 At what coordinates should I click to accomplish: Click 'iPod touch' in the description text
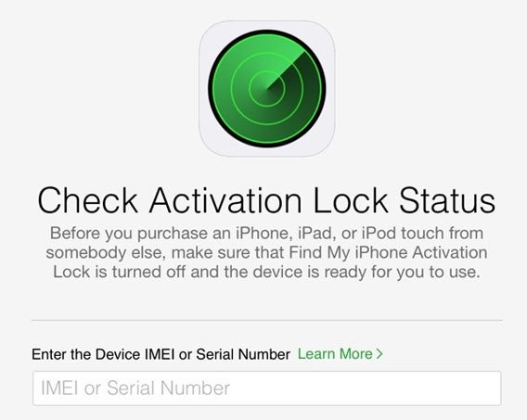[403, 233]
